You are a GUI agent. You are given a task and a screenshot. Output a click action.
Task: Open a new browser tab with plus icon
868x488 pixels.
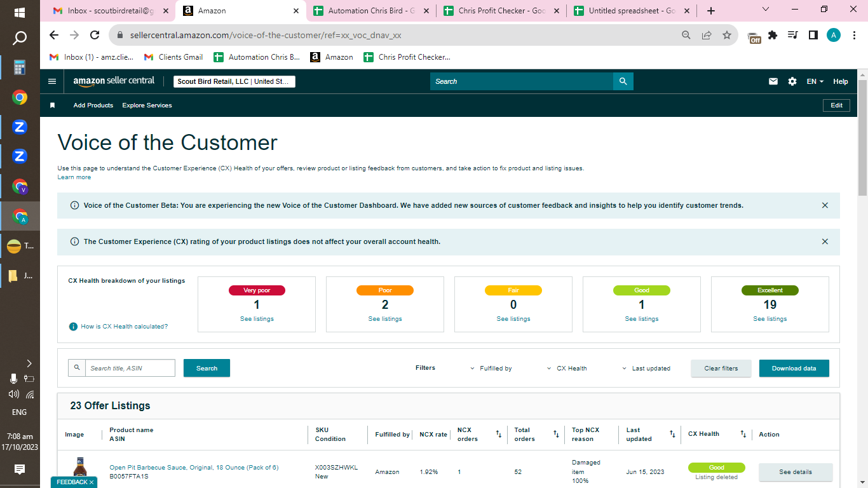tap(711, 11)
